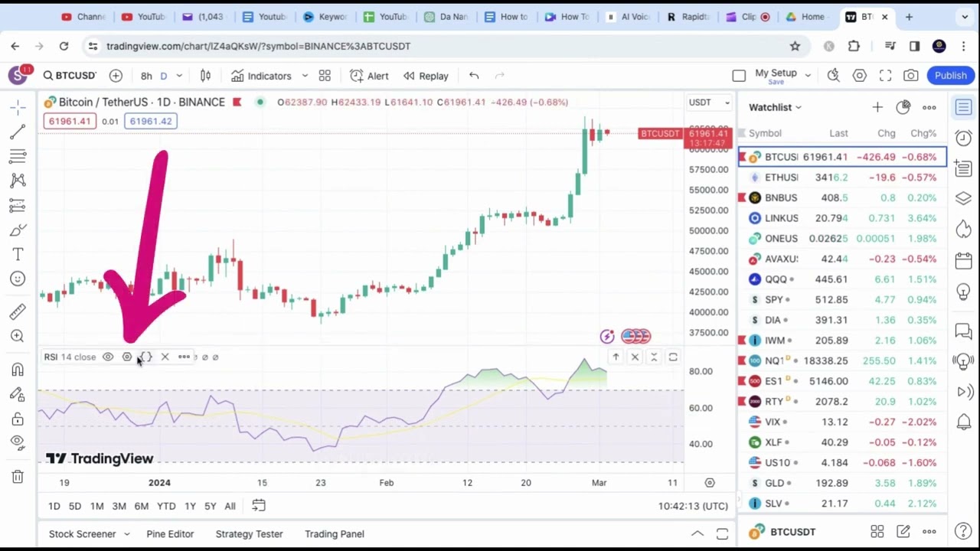The height and width of the screenshot is (551, 980).
Task: Open the forecasting and measurement tools
Action: (x=18, y=205)
